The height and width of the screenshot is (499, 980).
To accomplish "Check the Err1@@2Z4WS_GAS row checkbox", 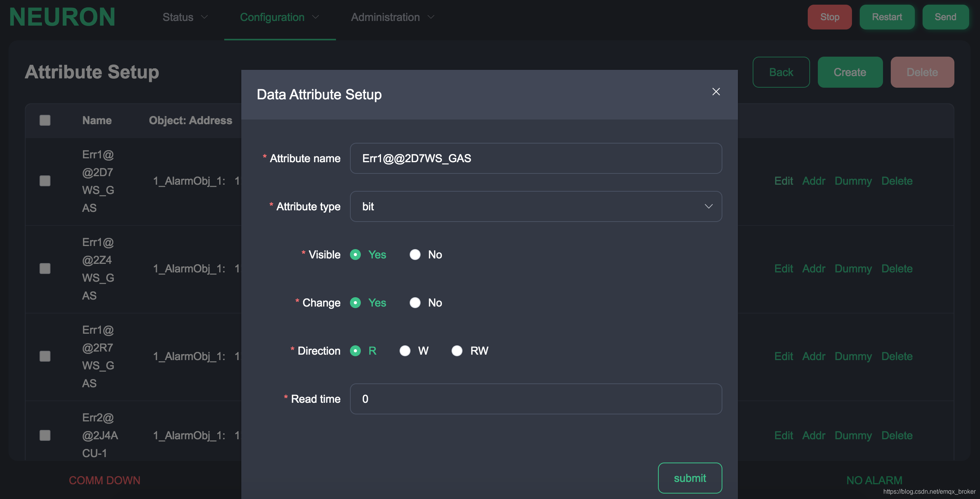I will coord(45,269).
